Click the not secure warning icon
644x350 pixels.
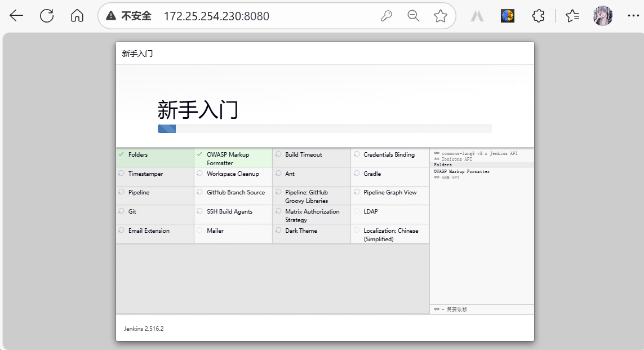click(x=111, y=16)
